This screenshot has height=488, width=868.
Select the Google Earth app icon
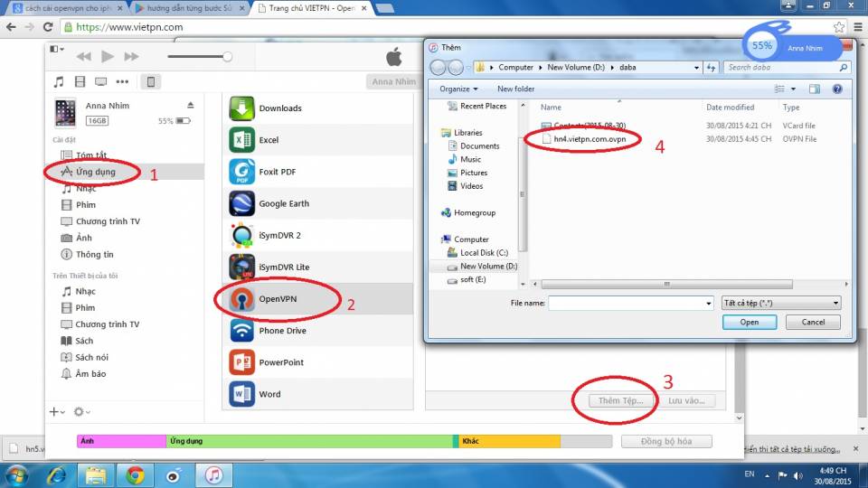coord(242,203)
